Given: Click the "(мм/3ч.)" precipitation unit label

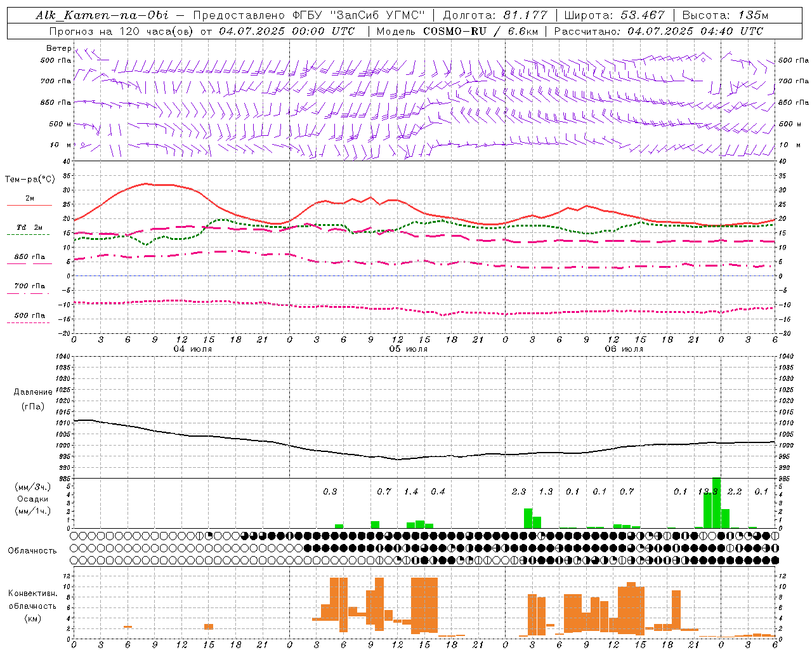Looking at the screenshot, I should coord(33,487).
